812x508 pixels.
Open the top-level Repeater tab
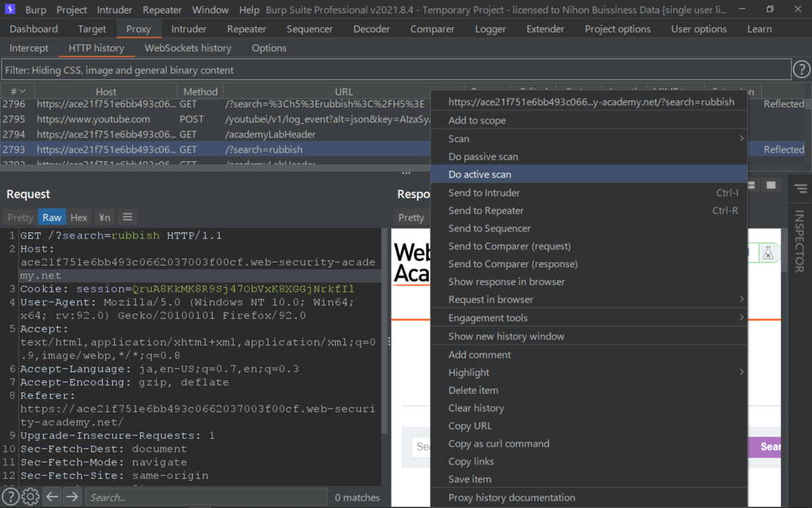247,29
